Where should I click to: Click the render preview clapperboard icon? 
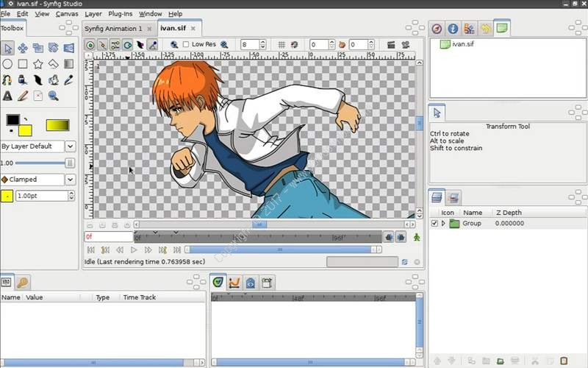(x=391, y=45)
